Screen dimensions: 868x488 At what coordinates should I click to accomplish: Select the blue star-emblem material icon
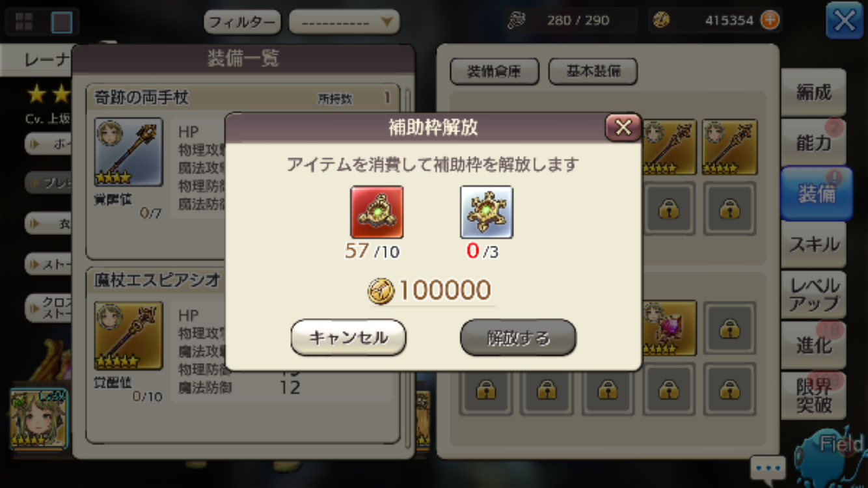(x=487, y=212)
